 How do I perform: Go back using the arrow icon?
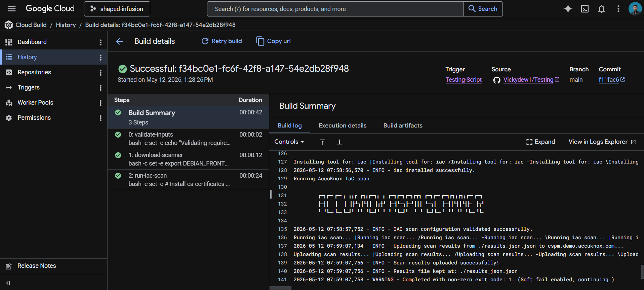pyautogui.click(x=119, y=41)
